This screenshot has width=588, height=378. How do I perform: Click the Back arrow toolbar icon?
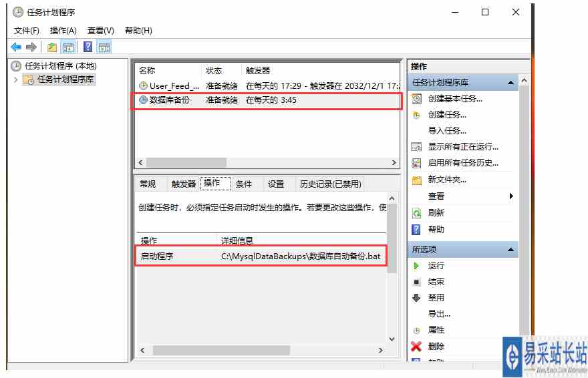tap(16, 47)
